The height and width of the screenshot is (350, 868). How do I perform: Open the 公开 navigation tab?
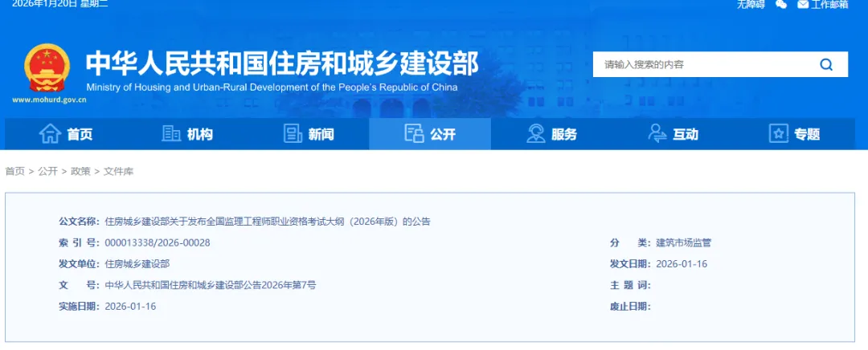pos(430,134)
